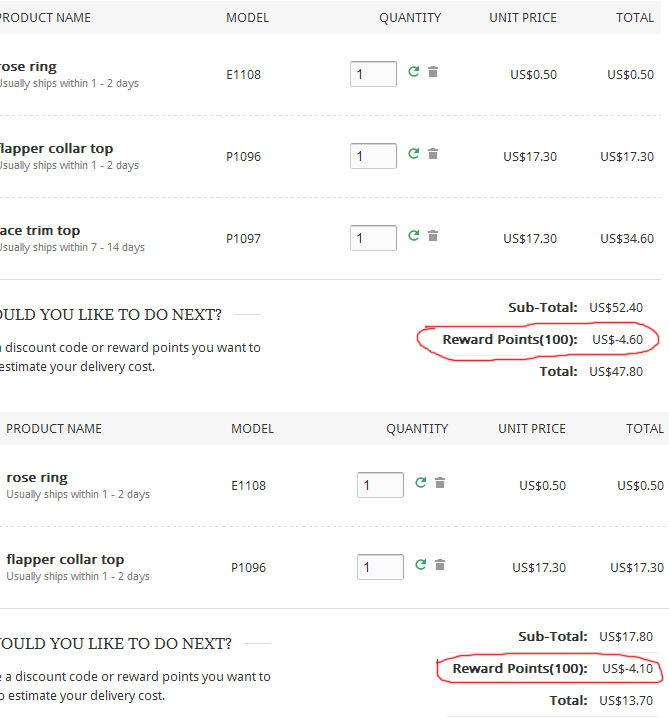
Task: Open rose ring product link in top cart
Action: pyautogui.click(x=28, y=66)
